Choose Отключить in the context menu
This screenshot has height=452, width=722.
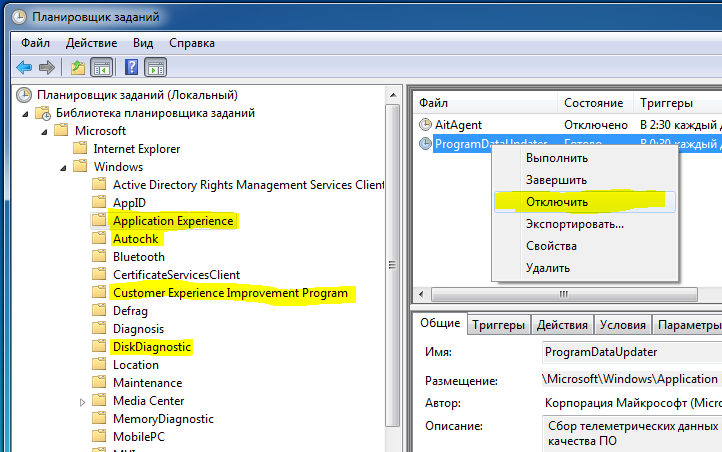click(x=585, y=202)
